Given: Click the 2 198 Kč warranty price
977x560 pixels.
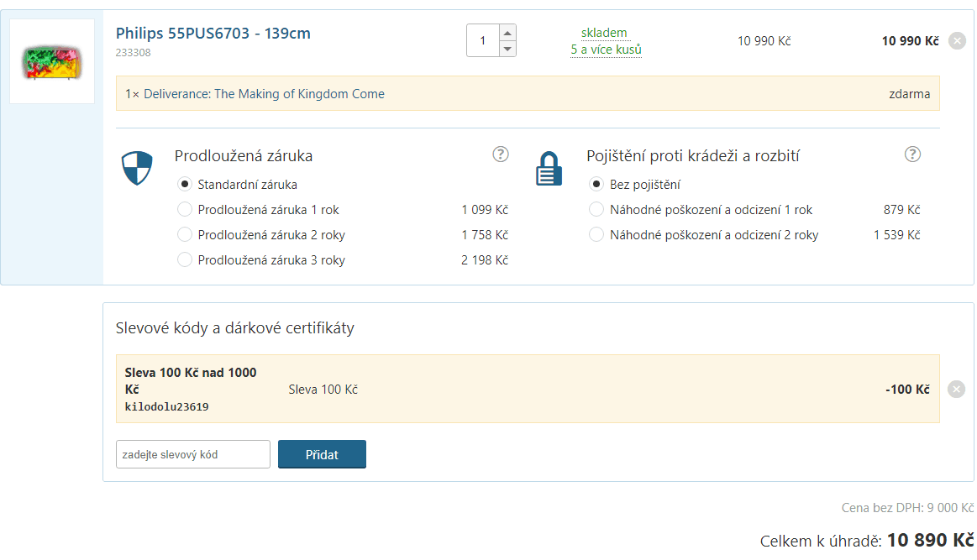Looking at the screenshot, I should click(485, 260).
